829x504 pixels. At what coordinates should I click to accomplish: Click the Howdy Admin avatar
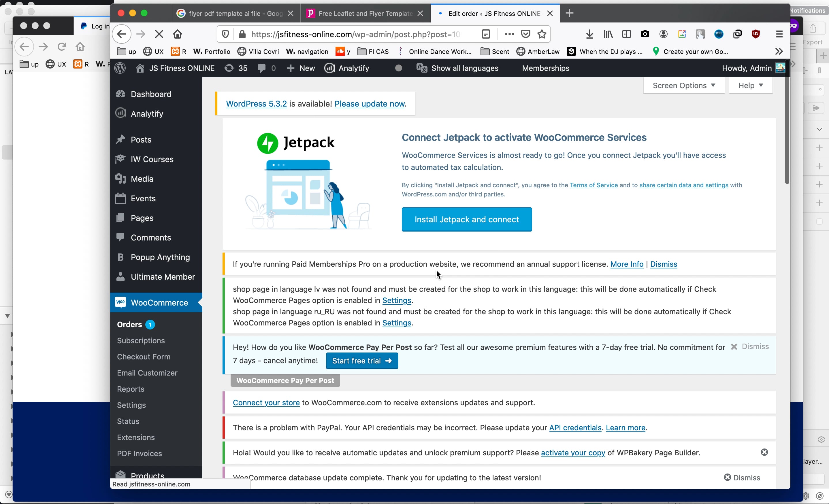tap(781, 68)
